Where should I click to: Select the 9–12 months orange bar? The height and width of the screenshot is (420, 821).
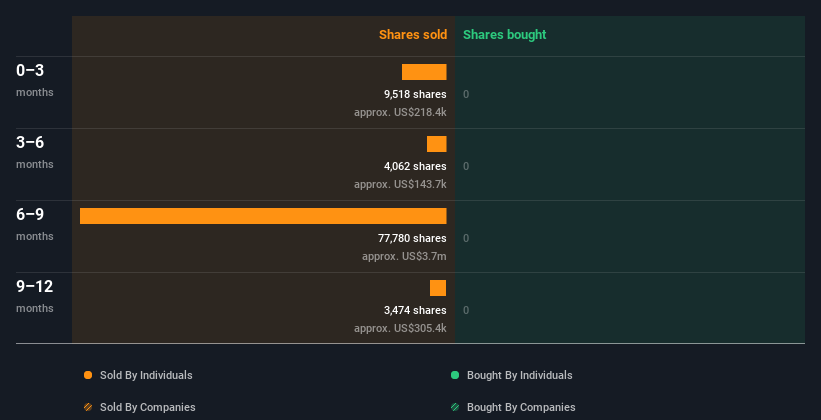pos(438,288)
